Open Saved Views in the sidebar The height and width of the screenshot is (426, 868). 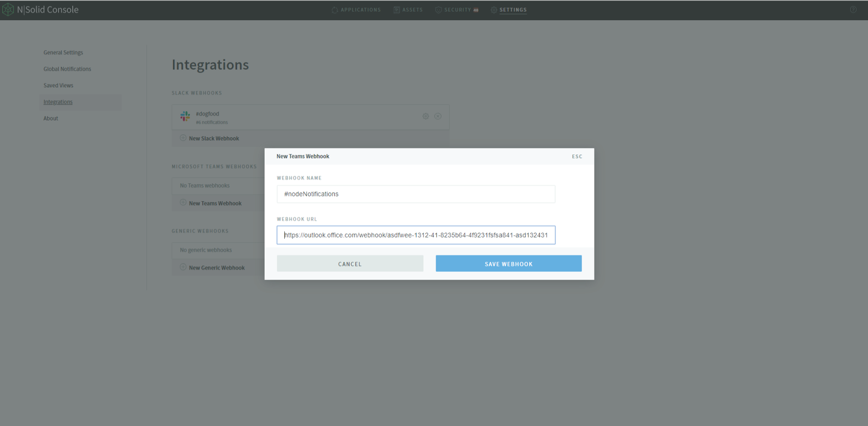59,86
